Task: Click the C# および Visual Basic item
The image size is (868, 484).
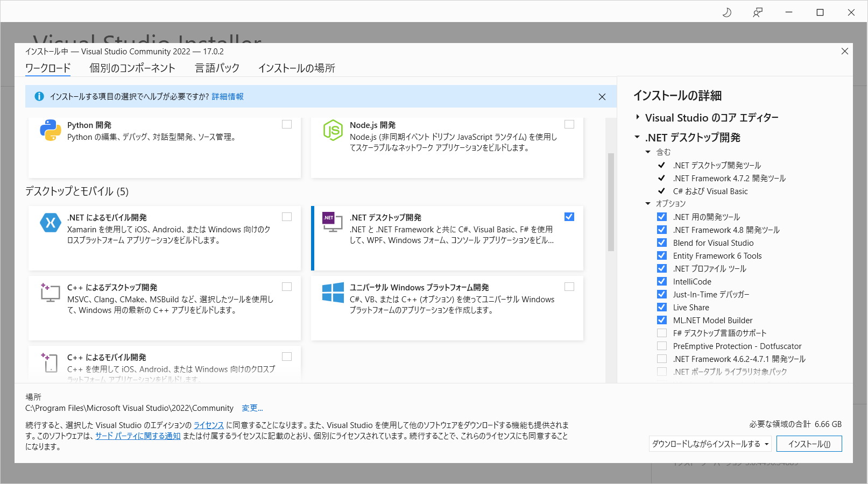Action: point(710,191)
